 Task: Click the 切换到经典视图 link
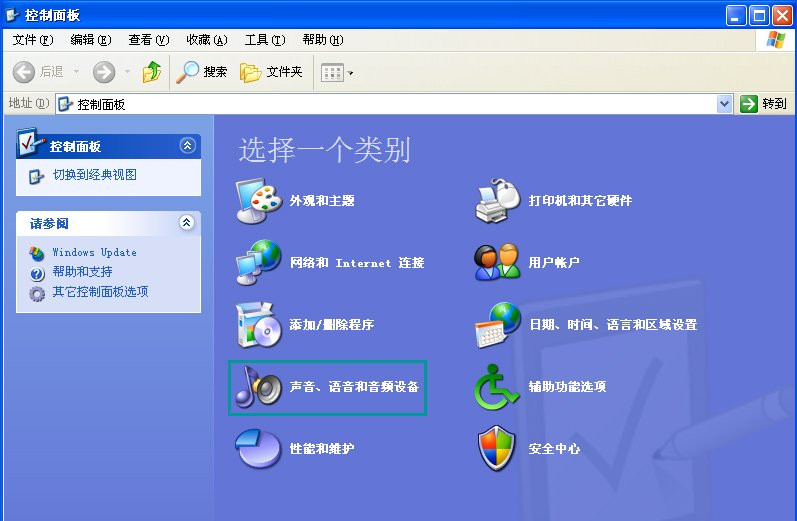pos(95,175)
